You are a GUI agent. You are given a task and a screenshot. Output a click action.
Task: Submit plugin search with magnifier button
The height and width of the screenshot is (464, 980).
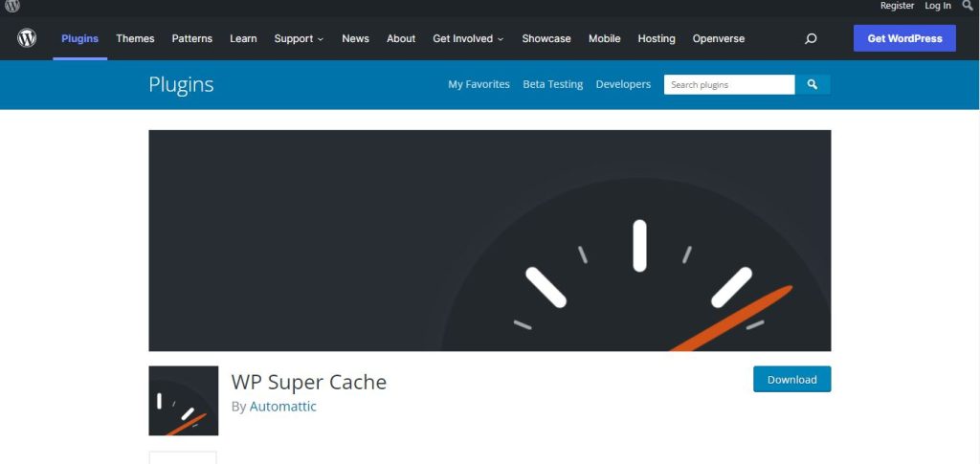pyautogui.click(x=812, y=84)
